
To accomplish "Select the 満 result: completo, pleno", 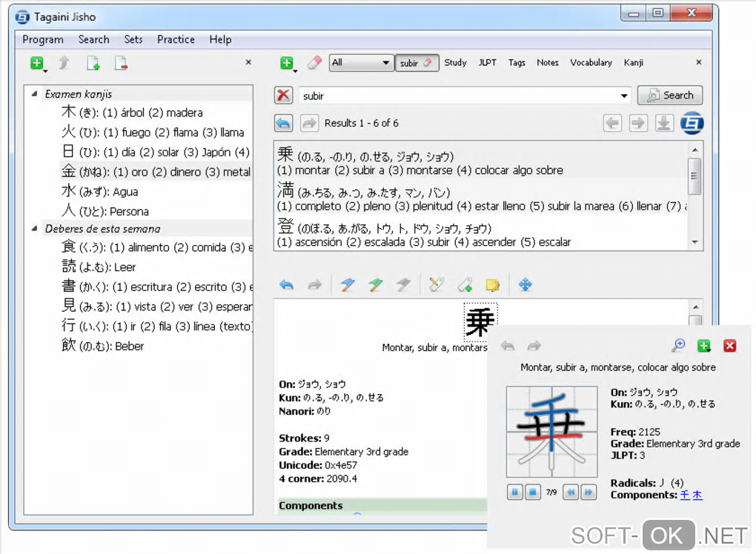I will point(481,197).
